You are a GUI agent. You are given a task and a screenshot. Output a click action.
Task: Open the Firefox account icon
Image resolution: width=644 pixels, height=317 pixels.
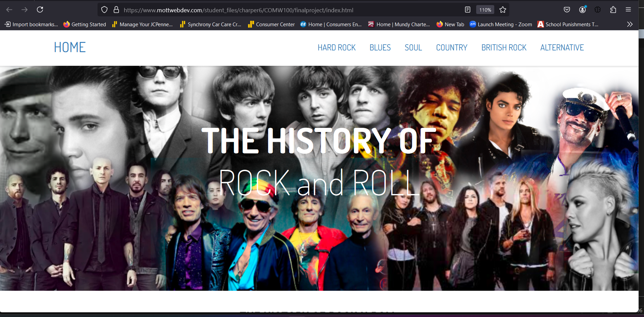click(x=582, y=10)
